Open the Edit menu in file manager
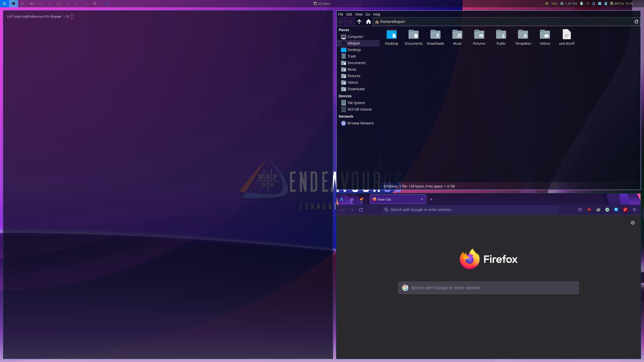Viewport: 644px width, 362px height. point(349,14)
